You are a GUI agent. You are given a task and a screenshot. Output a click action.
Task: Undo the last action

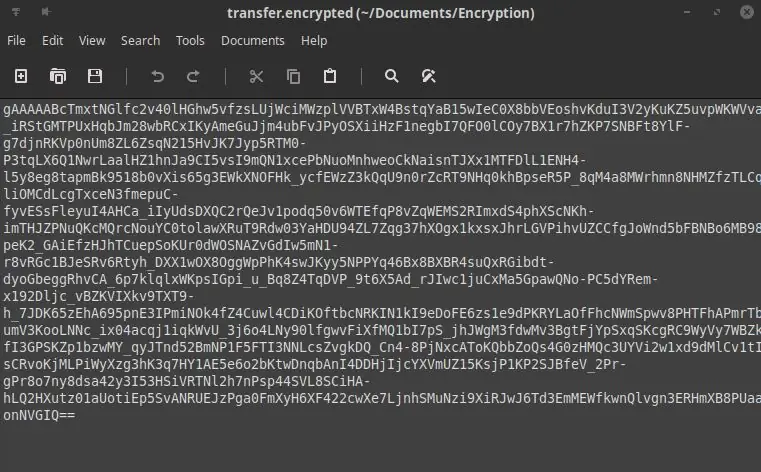click(157, 76)
